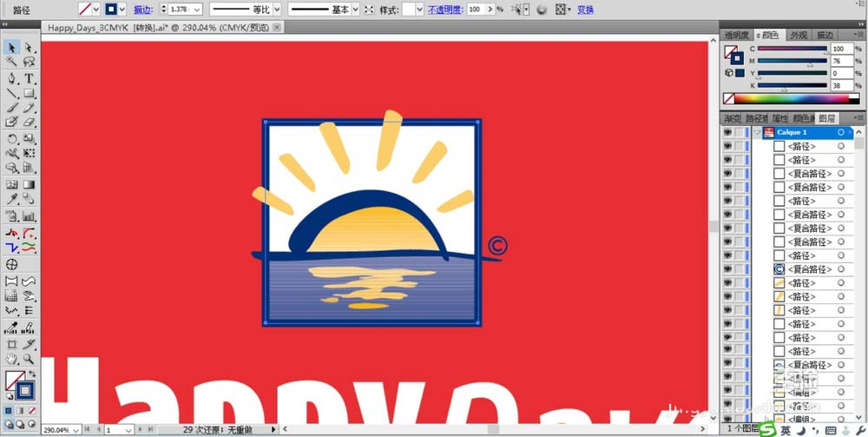This screenshot has width=868, height=437.
Task: Select the Rectangle shape tool
Action: point(29,93)
